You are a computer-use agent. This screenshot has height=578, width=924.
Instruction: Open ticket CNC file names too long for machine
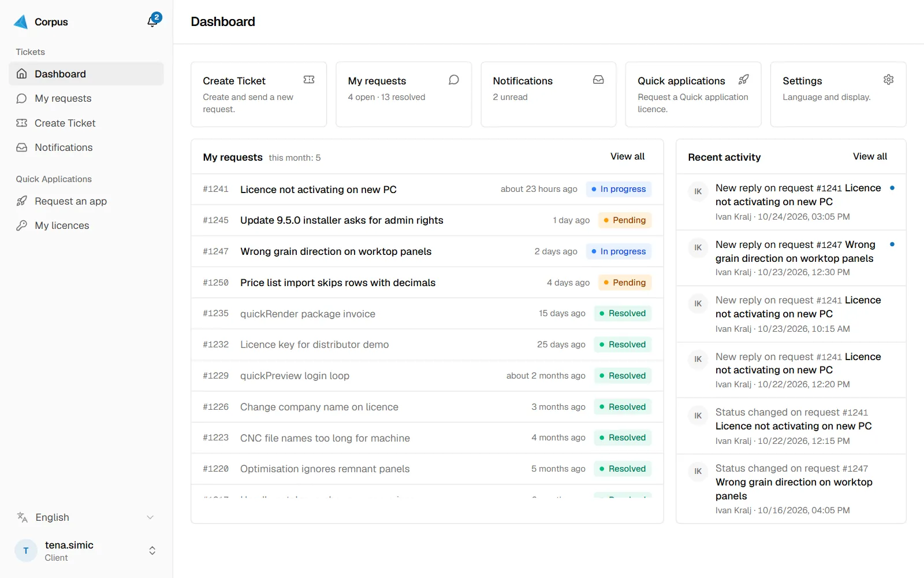(x=427, y=438)
